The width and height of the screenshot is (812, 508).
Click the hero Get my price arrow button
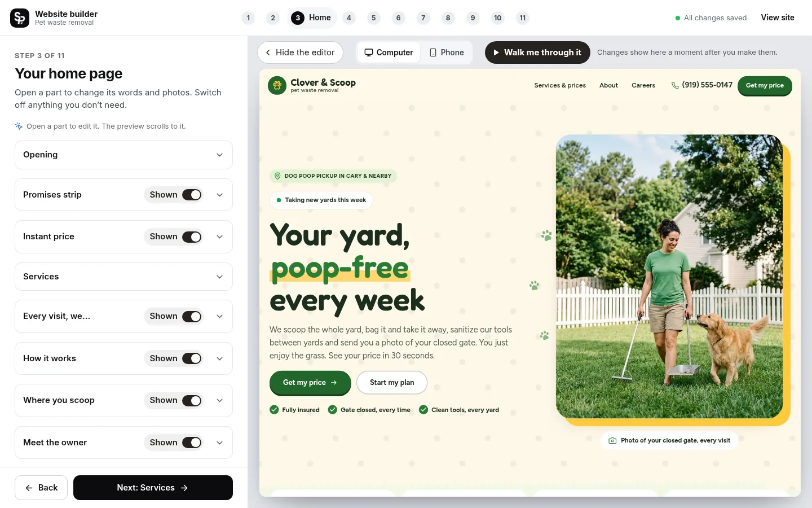point(310,383)
